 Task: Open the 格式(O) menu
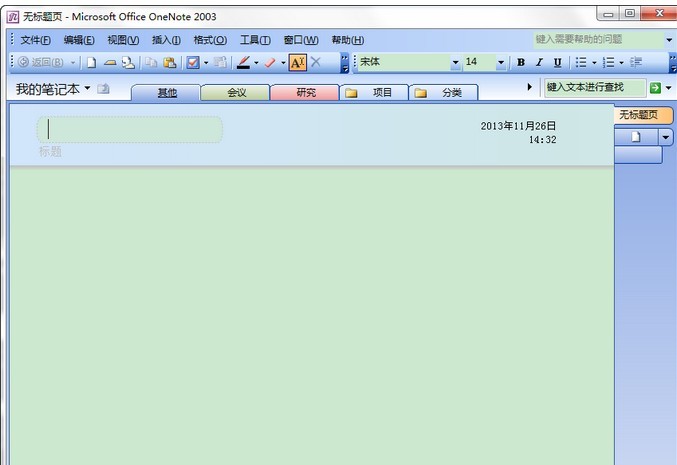click(x=210, y=40)
